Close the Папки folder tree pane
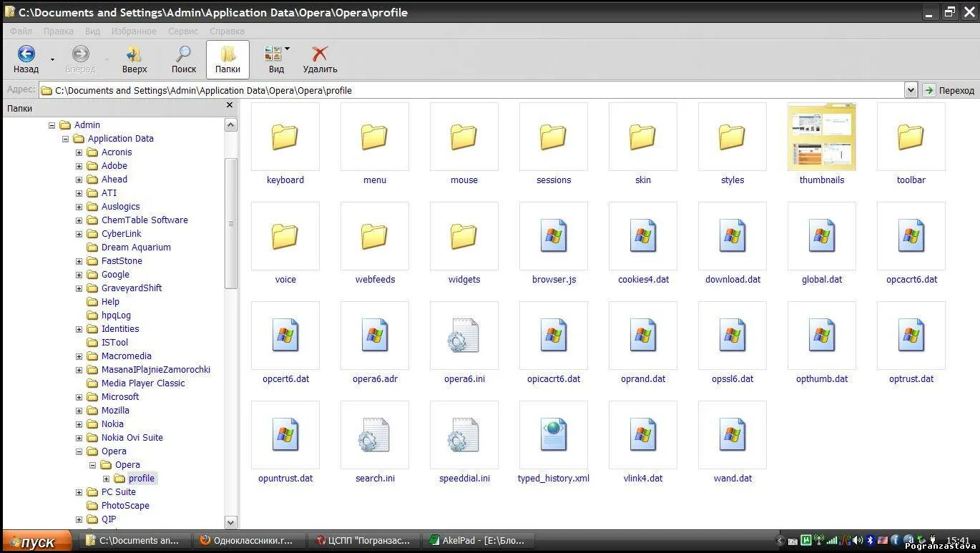 tap(230, 105)
